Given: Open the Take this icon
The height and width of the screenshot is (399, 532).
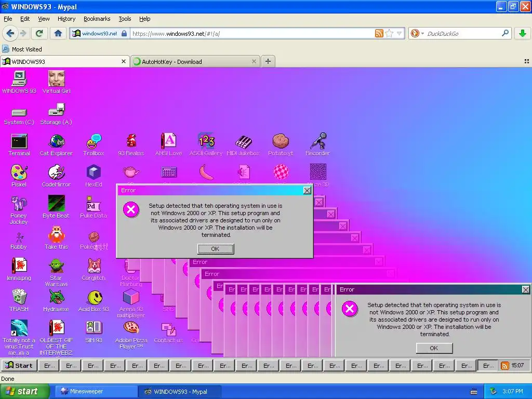Looking at the screenshot, I should tap(56, 238).
